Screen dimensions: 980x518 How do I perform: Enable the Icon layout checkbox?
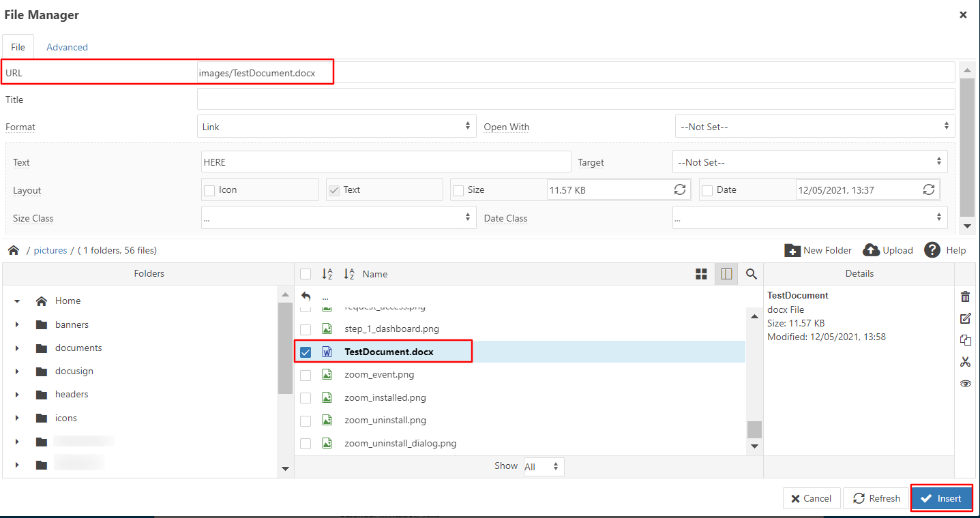pos(210,190)
